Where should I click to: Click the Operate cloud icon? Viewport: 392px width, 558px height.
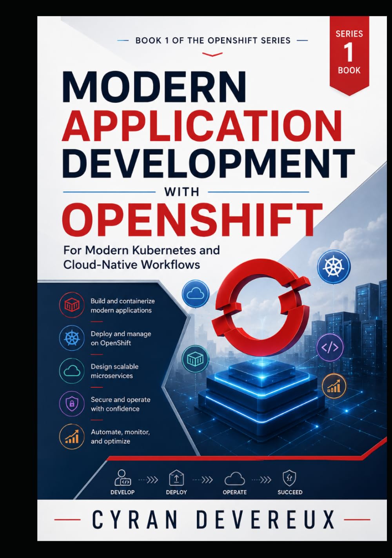coord(234,479)
